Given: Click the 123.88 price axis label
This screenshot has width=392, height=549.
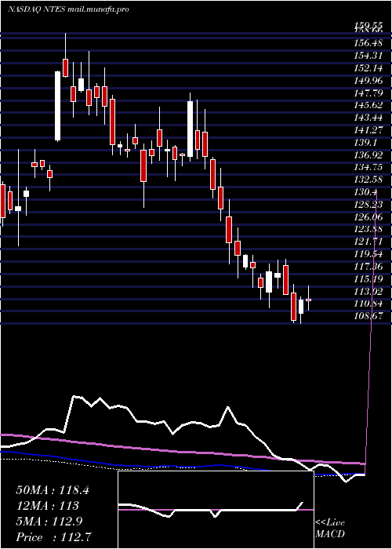Looking at the screenshot, I should pyautogui.click(x=368, y=229).
